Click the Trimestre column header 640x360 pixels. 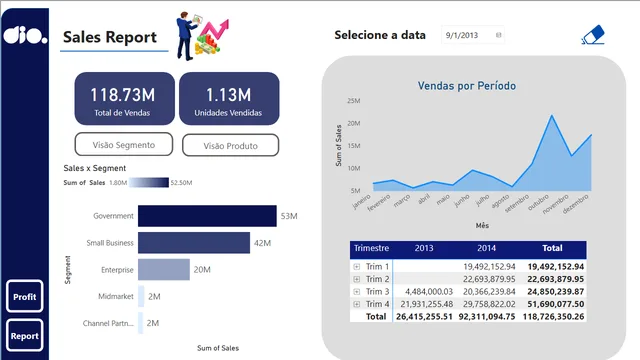[371, 248]
